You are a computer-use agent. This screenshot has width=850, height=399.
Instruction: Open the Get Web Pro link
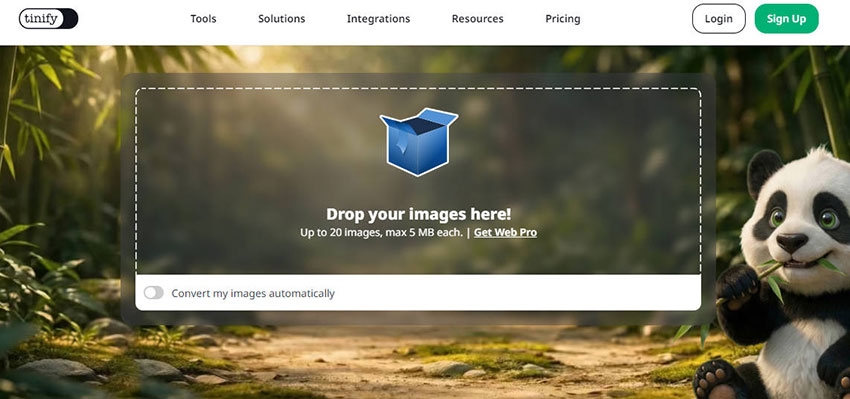[505, 233]
